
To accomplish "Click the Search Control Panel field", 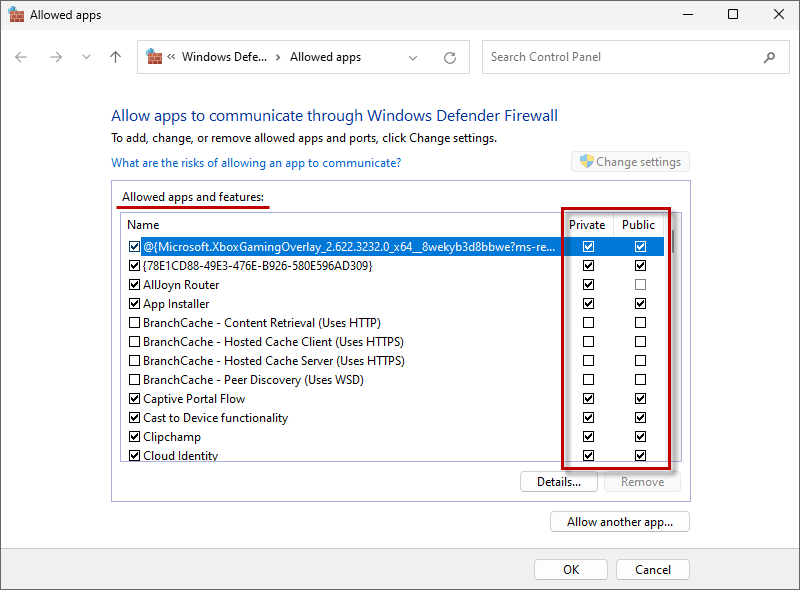I will click(636, 57).
